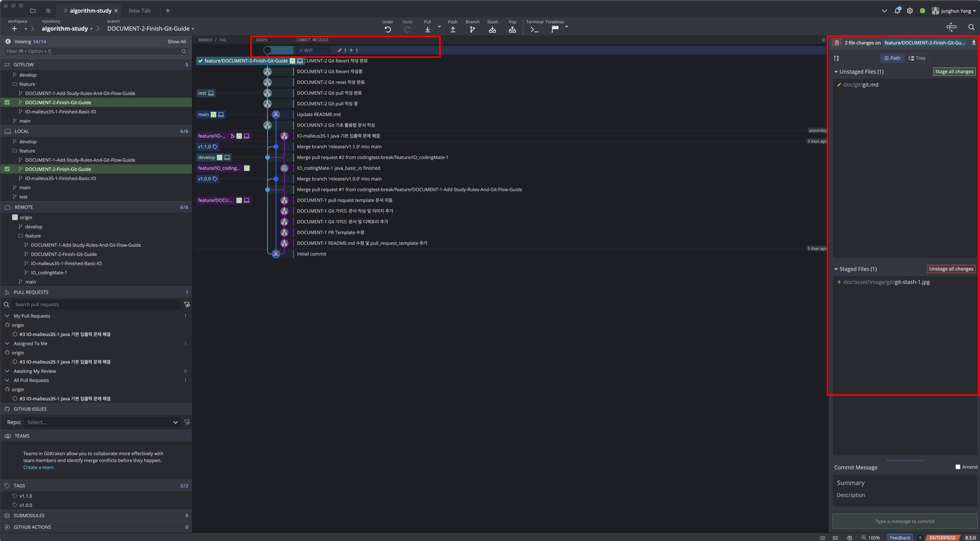Image resolution: width=980 pixels, height=541 pixels.
Task: Click Unstage all changes button
Action: (951, 269)
